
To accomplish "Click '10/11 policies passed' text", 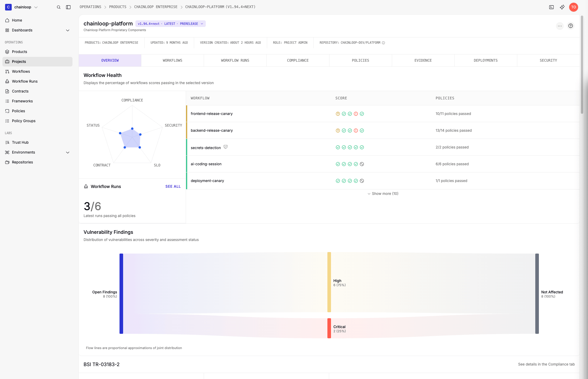I will click(x=453, y=114).
